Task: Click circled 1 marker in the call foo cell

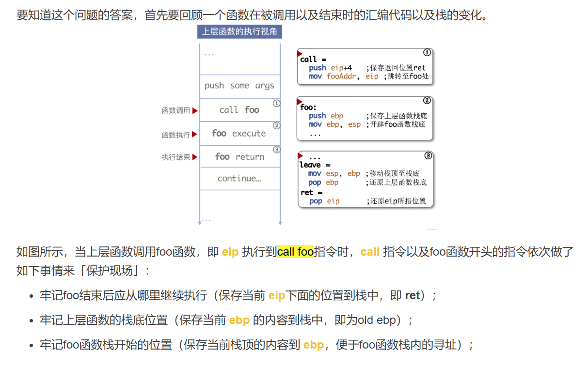Action: [x=276, y=103]
